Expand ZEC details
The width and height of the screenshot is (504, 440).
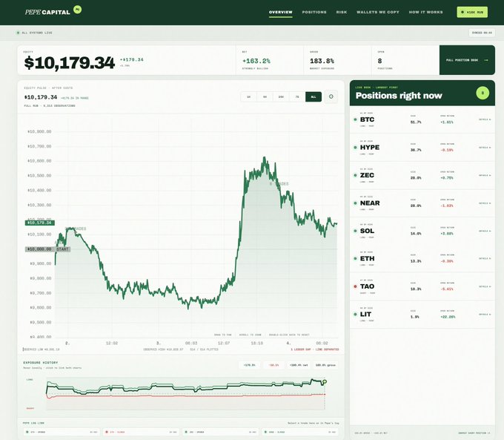(x=485, y=175)
